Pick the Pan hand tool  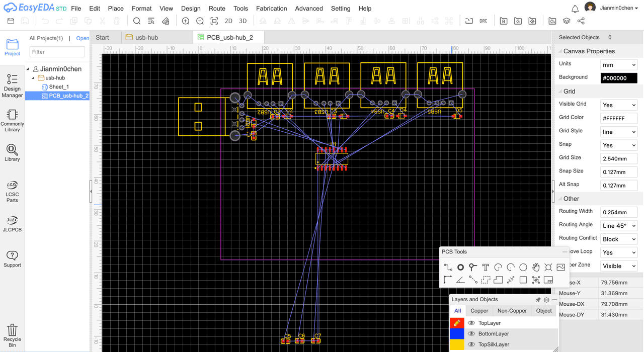pyautogui.click(x=536, y=267)
